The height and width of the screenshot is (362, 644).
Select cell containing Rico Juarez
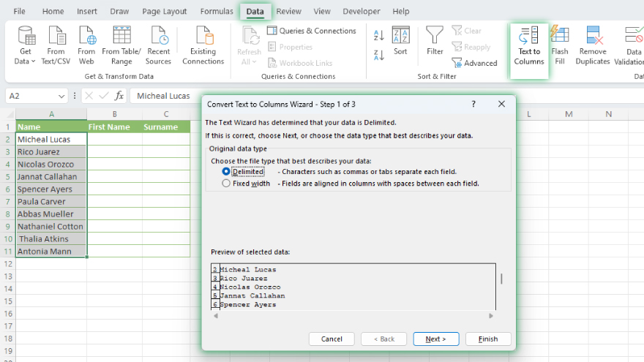pyautogui.click(x=51, y=152)
